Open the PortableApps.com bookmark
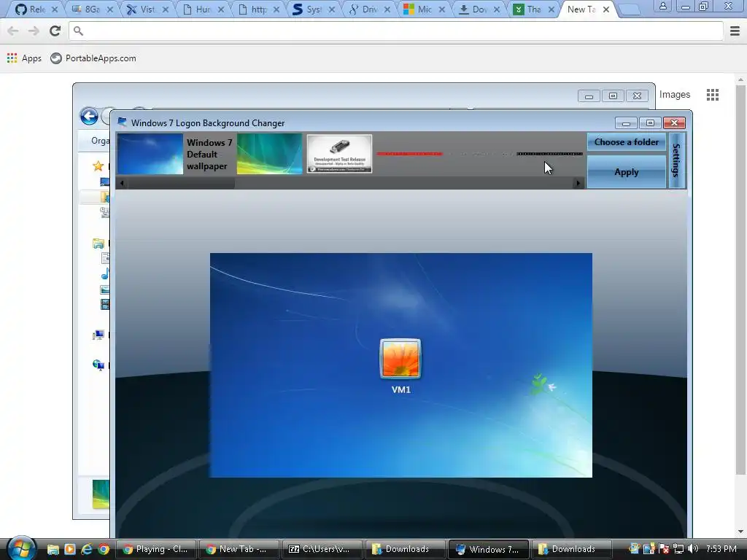 click(93, 58)
